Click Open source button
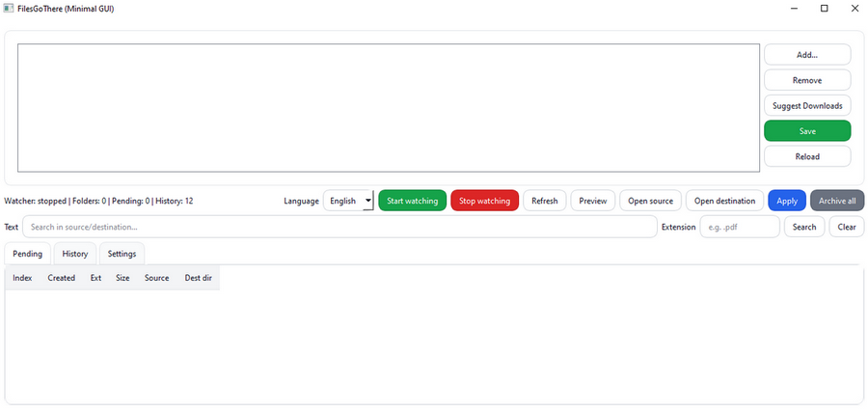This screenshot has width=868, height=410. coord(650,201)
